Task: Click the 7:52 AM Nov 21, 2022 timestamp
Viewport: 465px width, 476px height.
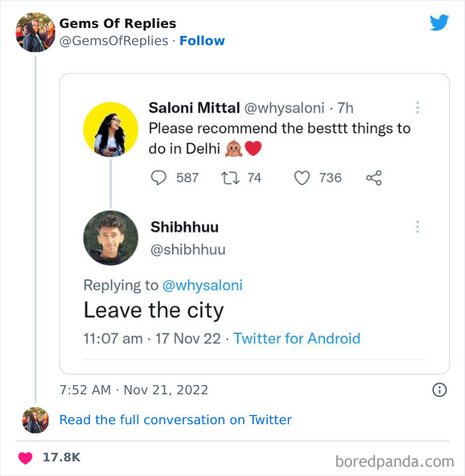Action: [134, 390]
